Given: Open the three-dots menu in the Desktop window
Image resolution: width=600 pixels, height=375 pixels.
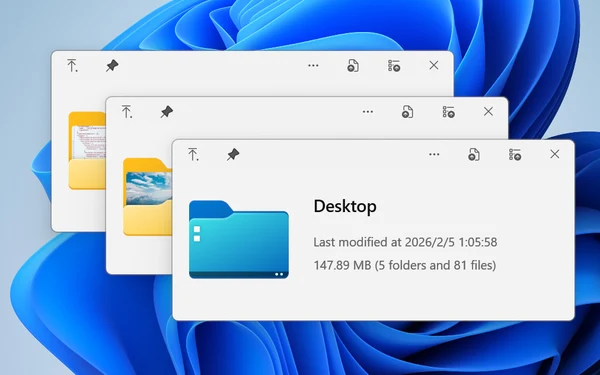Looking at the screenshot, I should [x=434, y=155].
